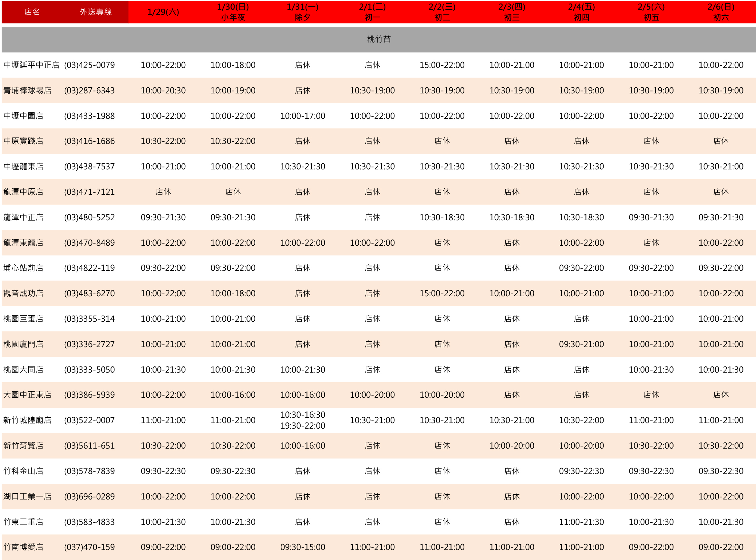Select the 2/1(二) 初一 header

pos(373,12)
